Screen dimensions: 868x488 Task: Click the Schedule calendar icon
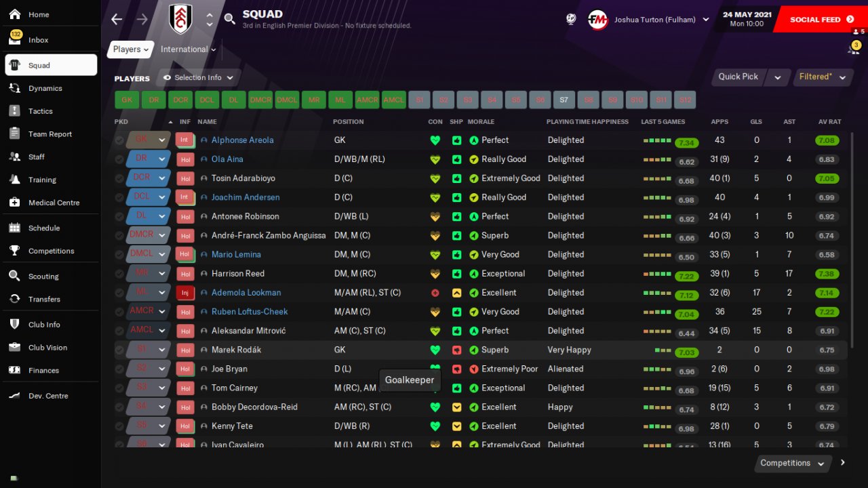(x=15, y=228)
